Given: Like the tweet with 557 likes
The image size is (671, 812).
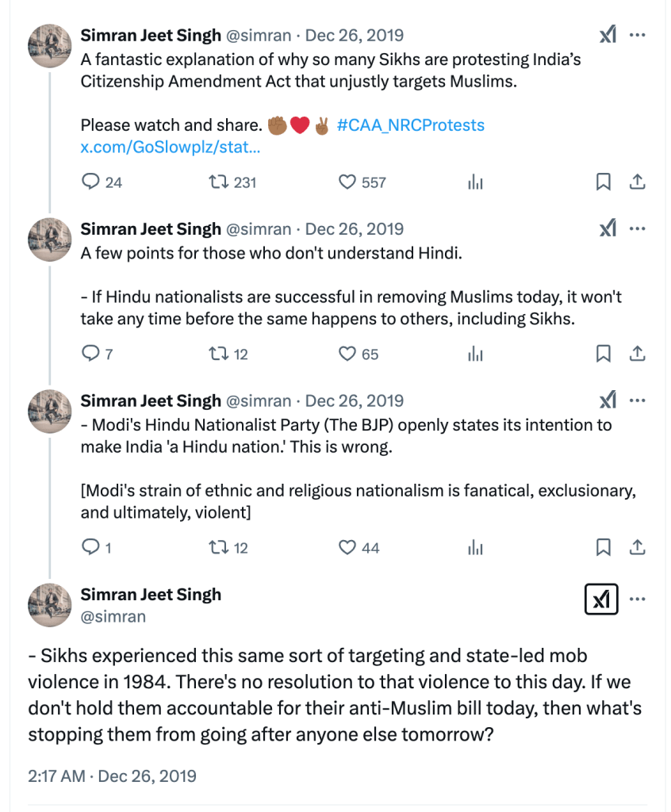Looking at the screenshot, I should (x=347, y=182).
